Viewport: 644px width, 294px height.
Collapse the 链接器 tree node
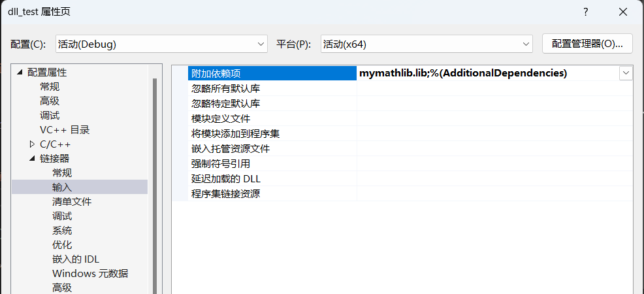33,159
